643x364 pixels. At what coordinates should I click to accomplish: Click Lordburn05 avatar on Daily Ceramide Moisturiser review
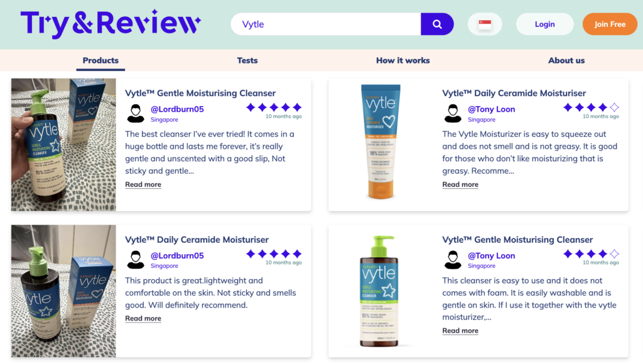[136, 260]
